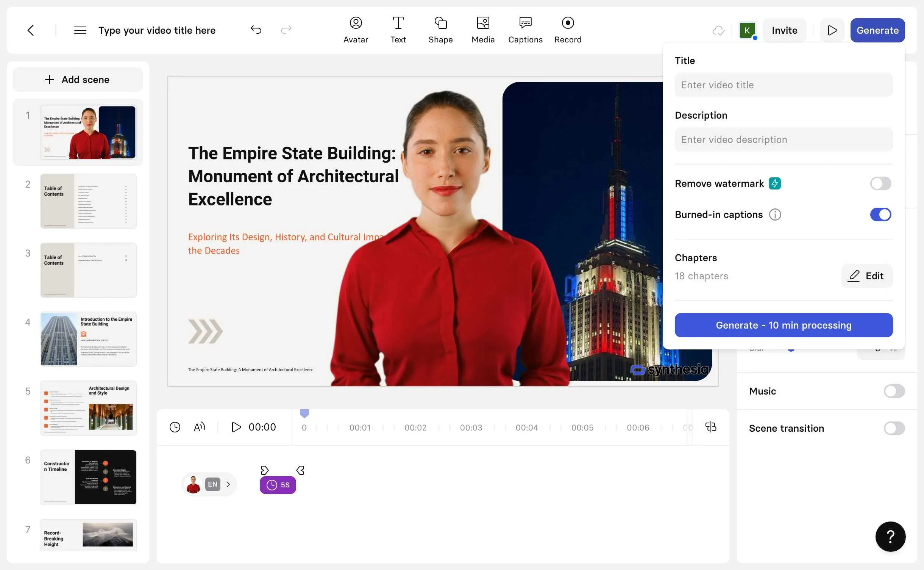Image resolution: width=924 pixels, height=570 pixels.
Task: Open the help question mark button
Action: point(890,536)
